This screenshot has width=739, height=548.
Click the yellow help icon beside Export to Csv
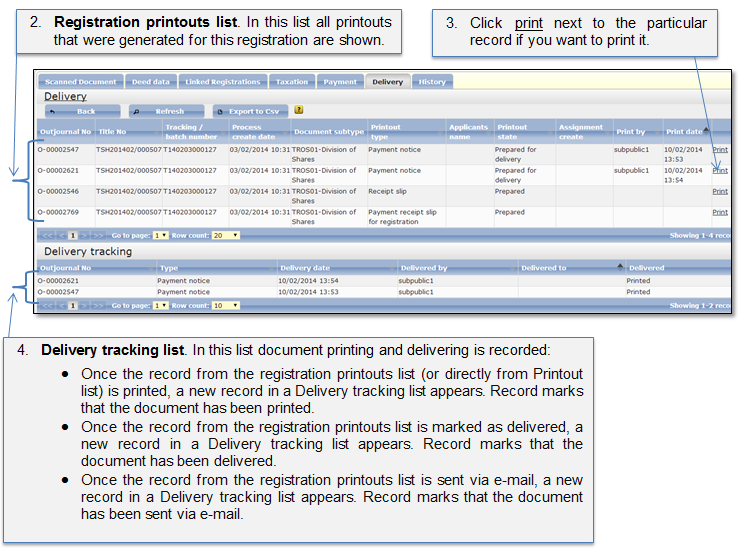[x=299, y=110]
